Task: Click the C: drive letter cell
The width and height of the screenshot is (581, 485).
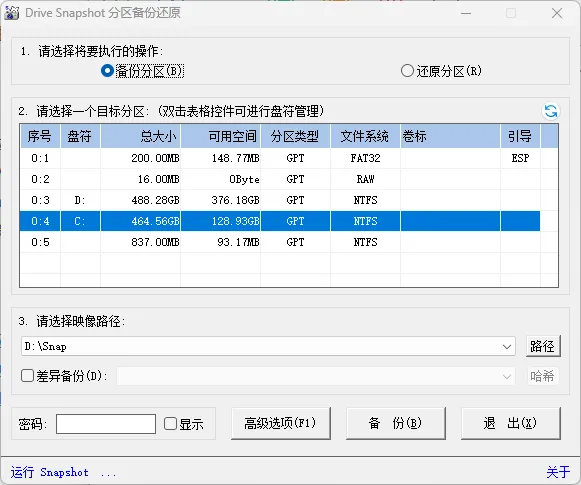Action: click(80, 221)
